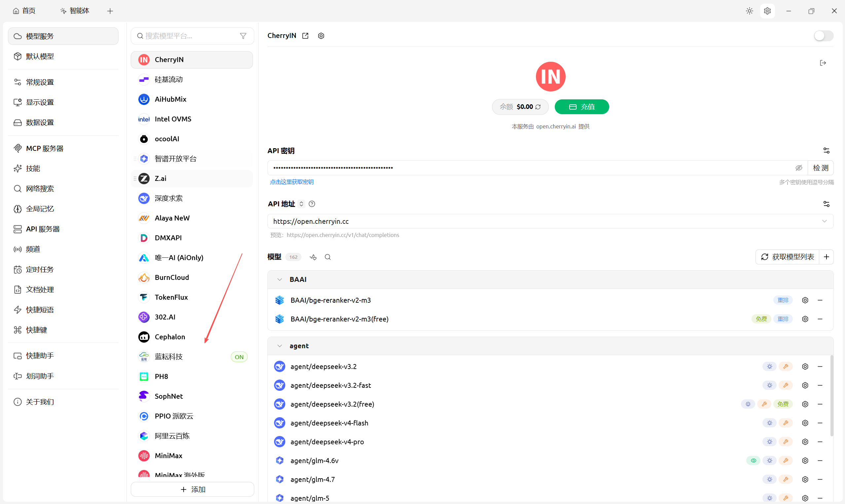Image resolution: width=845 pixels, height=504 pixels.
Task: Click 检测 to test the API key
Action: tap(820, 168)
